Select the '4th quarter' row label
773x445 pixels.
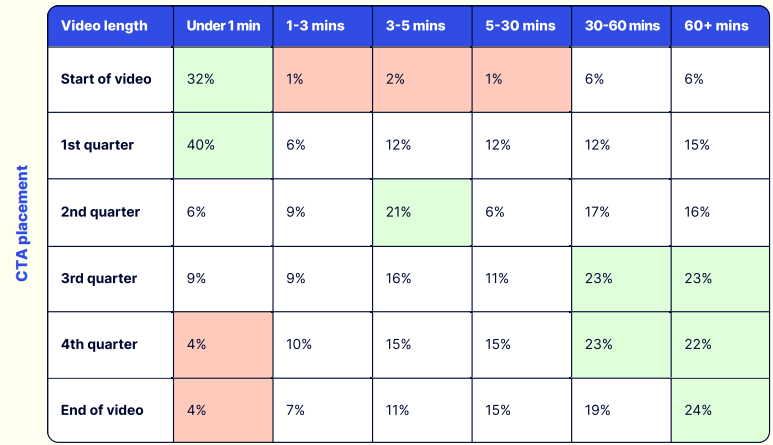click(100, 344)
